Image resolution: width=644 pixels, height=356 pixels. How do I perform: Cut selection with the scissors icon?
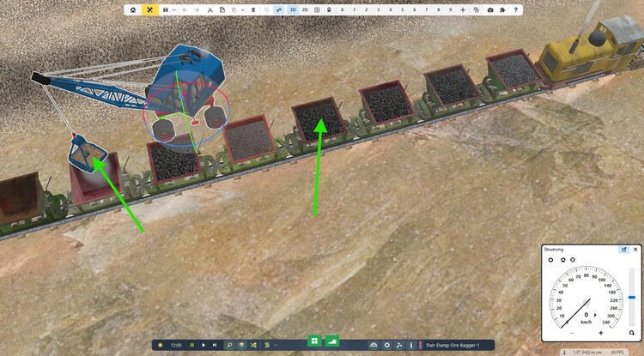click(x=210, y=9)
